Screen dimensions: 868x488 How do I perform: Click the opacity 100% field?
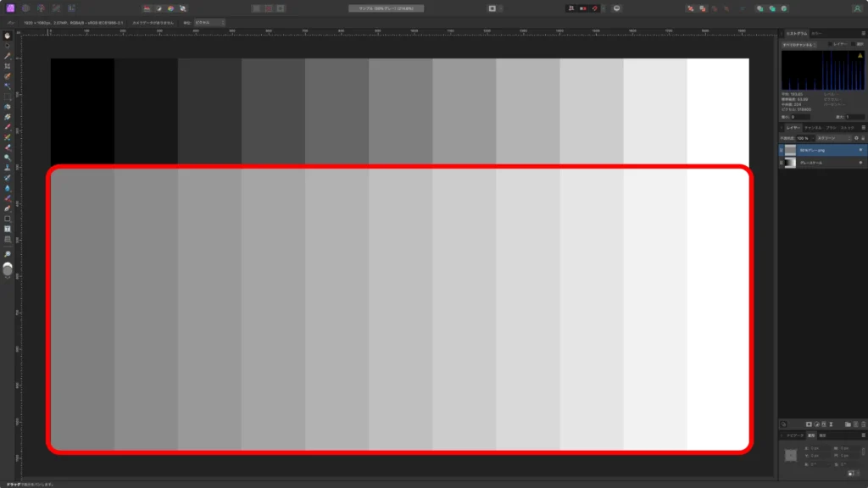pyautogui.click(x=804, y=138)
